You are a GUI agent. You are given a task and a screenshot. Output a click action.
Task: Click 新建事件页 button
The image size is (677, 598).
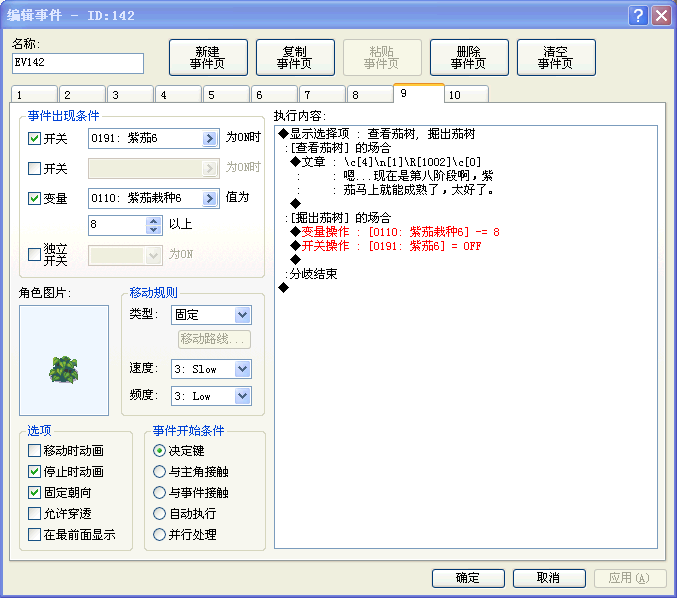pyautogui.click(x=208, y=57)
